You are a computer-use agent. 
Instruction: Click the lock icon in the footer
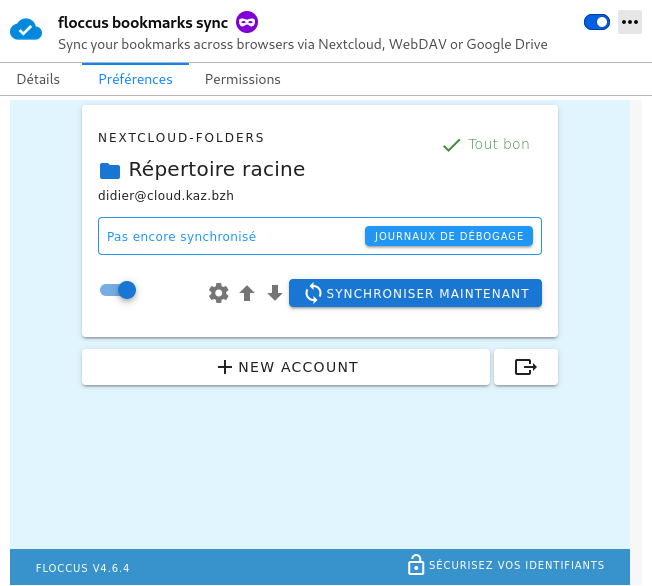click(415, 565)
